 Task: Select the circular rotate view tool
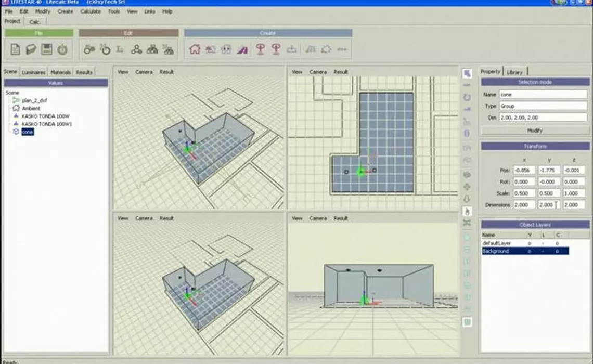pos(467,98)
